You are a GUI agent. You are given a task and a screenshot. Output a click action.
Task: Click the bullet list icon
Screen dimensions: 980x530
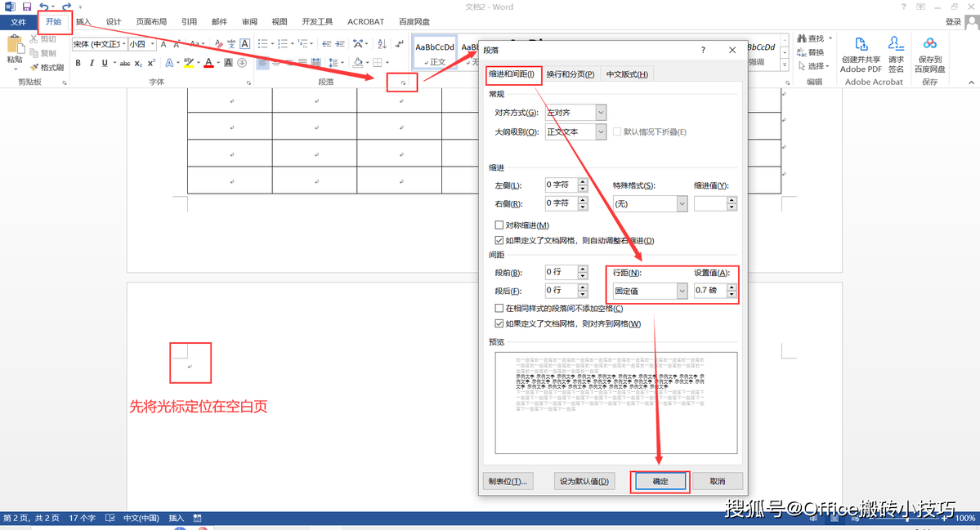[x=262, y=44]
